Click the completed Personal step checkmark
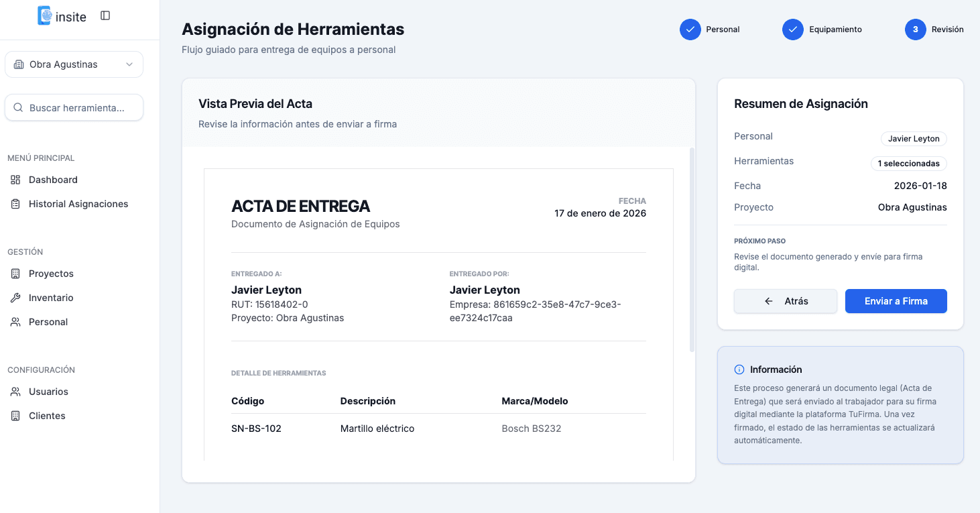 (690, 30)
